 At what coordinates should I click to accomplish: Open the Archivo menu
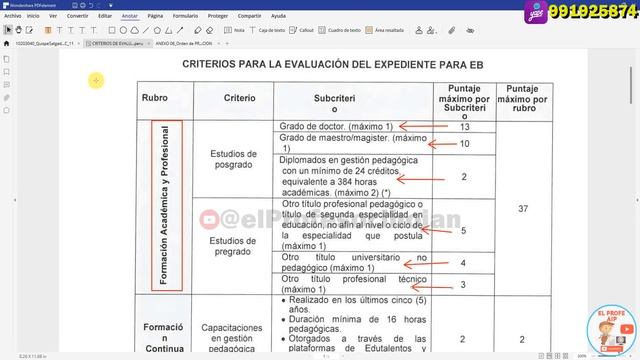tap(13, 16)
